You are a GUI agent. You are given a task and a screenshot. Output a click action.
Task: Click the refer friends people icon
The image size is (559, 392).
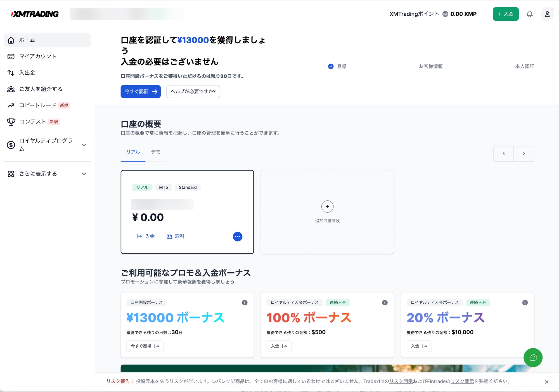point(11,89)
